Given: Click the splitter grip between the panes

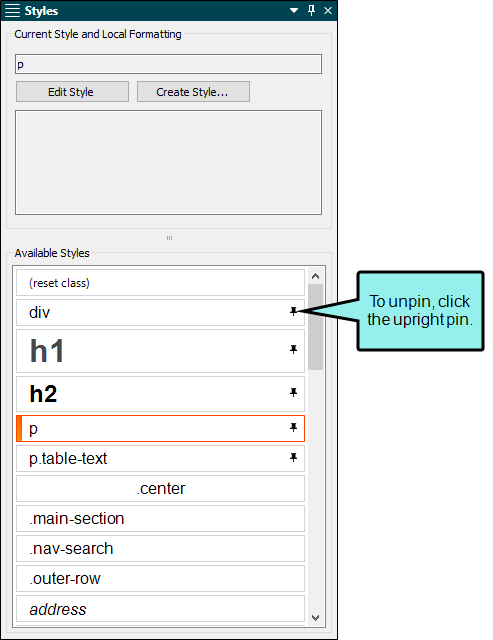Looking at the screenshot, I should tap(169, 238).
